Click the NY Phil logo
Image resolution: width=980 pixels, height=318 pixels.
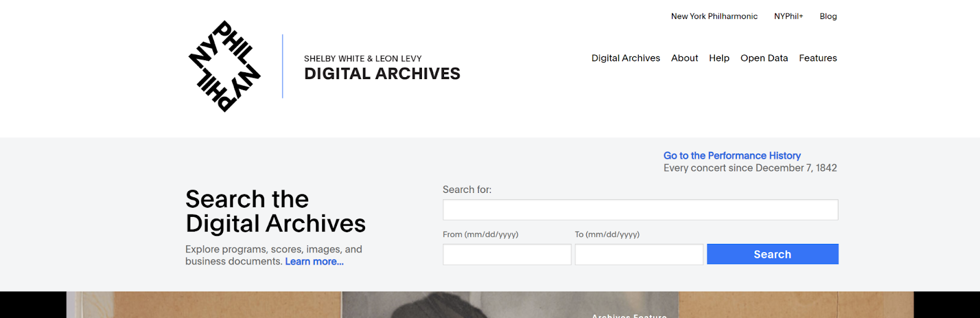[224, 66]
